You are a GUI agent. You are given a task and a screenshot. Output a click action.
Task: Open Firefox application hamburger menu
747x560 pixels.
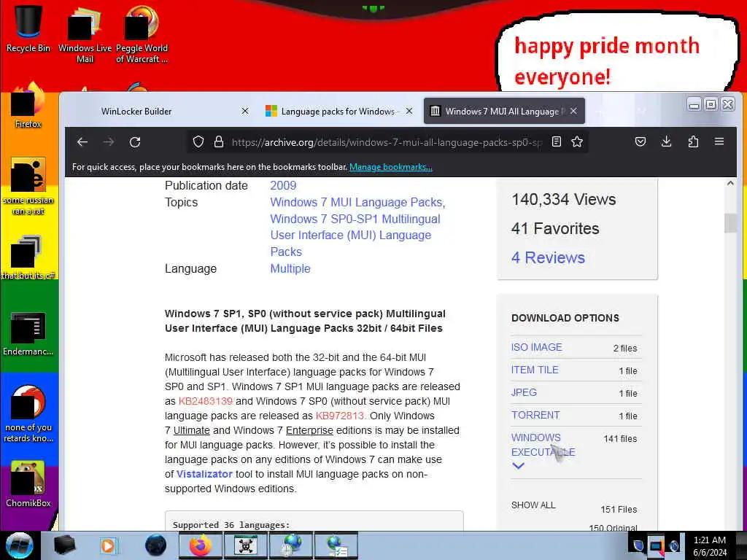coord(719,142)
